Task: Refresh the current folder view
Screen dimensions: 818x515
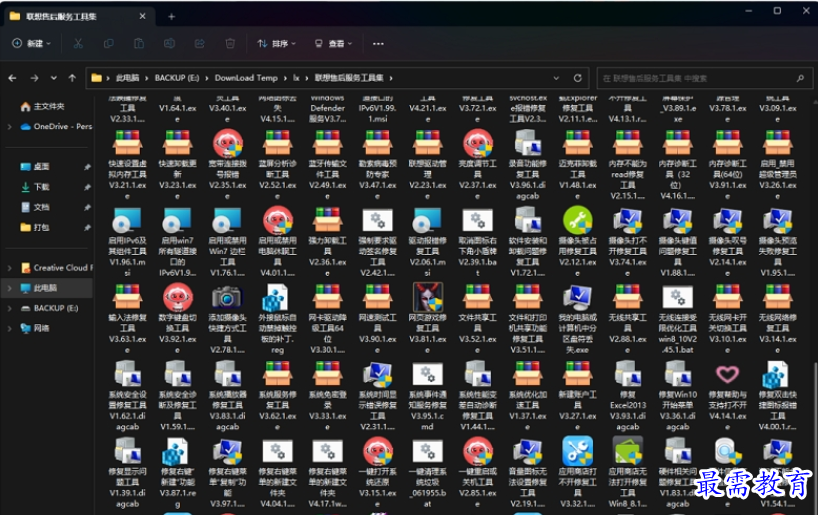Action: (578, 78)
